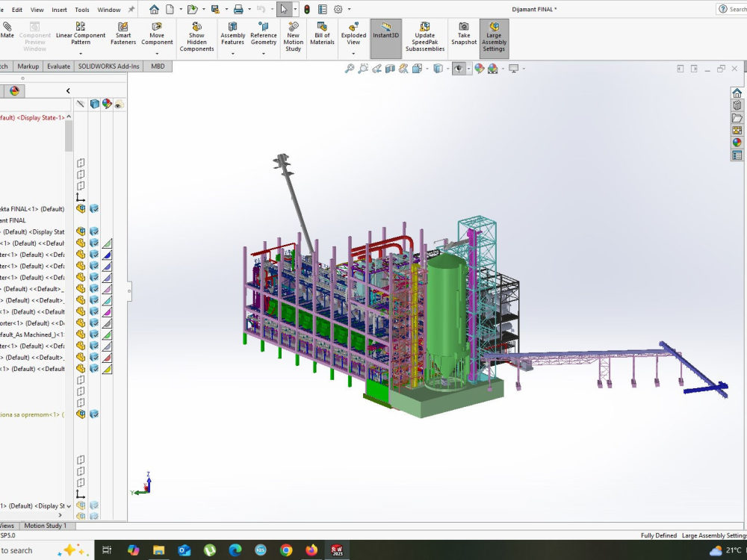The width and height of the screenshot is (747, 560).
Task: Switch to Evaluate tab
Action: (58, 66)
